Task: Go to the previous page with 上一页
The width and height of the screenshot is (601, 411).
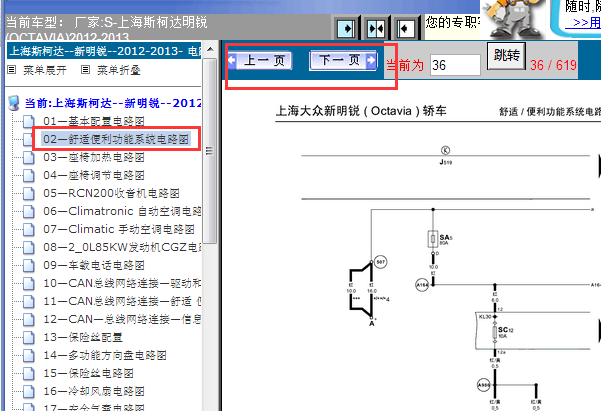Action: point(260,61)
